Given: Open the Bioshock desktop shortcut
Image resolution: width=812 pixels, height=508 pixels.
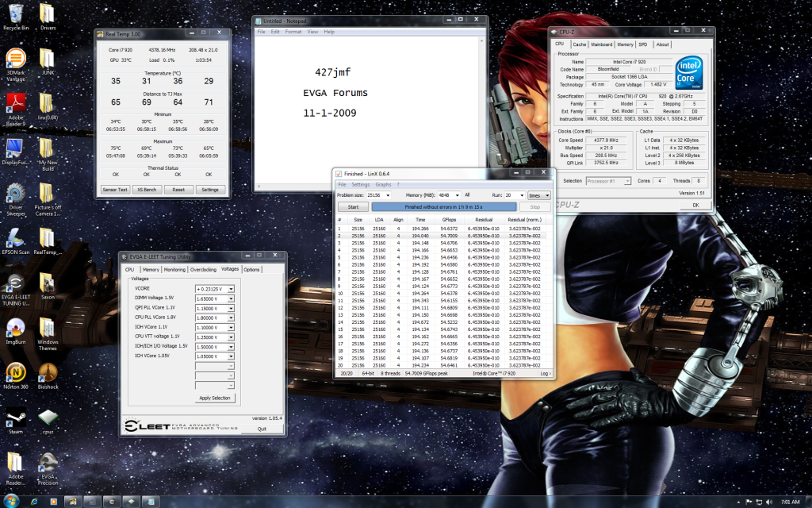Looking at the screenshot, I should [48, 373].
